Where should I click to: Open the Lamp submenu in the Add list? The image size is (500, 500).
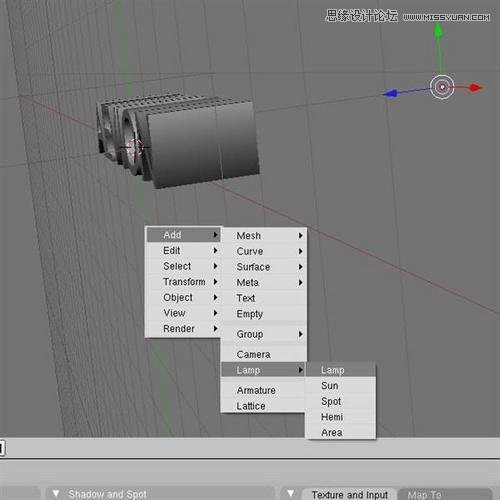[263, 370]
